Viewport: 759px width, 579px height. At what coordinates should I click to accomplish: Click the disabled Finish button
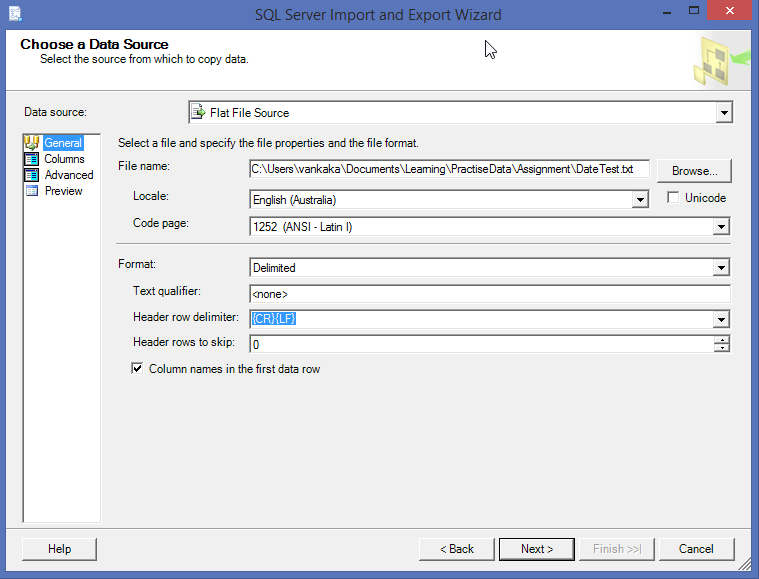[x=617, y=549]
